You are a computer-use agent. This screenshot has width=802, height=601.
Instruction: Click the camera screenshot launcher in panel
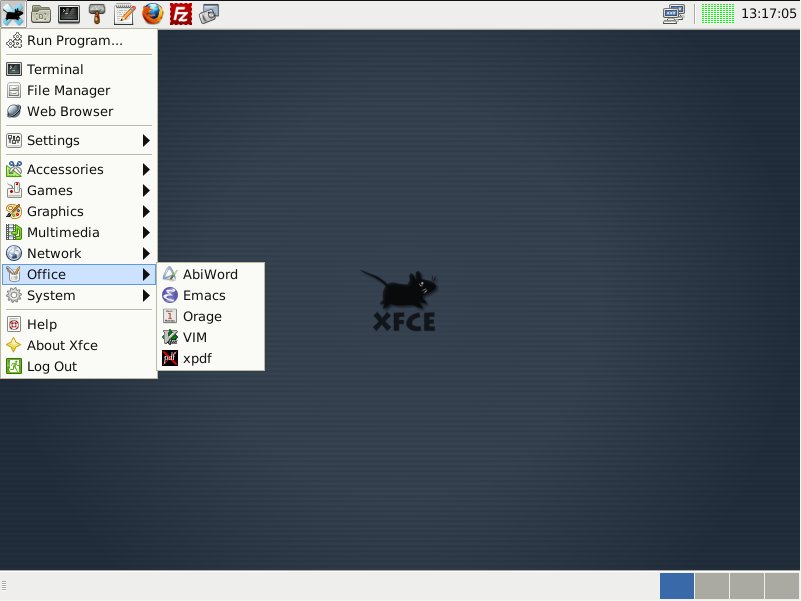click(209, 14)
